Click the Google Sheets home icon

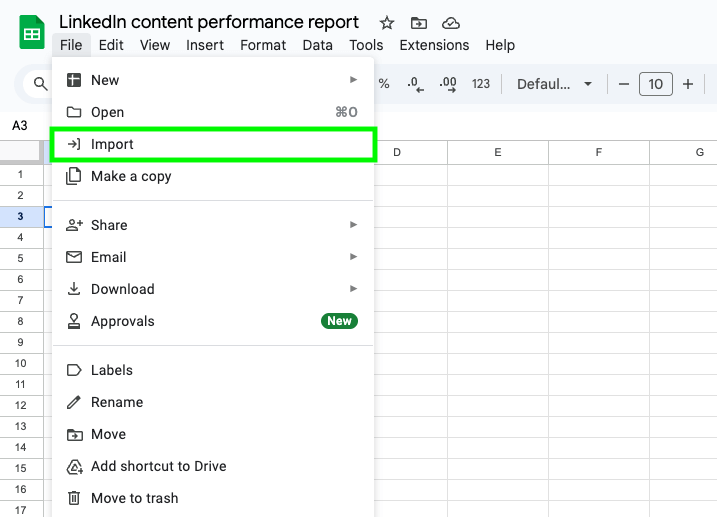point(32,32)
